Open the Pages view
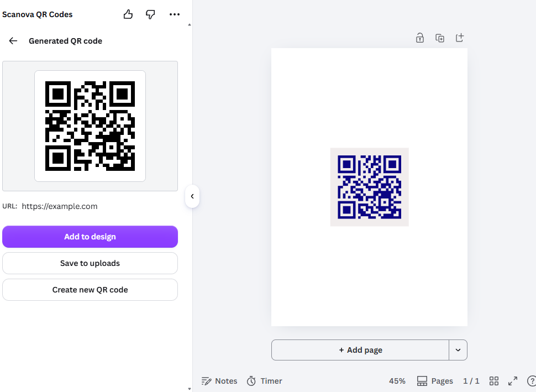 tap(435, 381)
